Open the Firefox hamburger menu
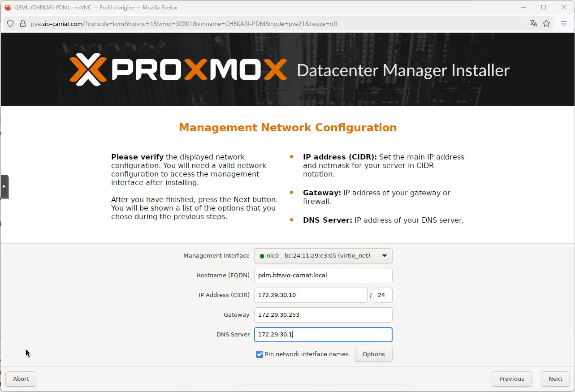Image resolution: width=575 pixels, height=392 pixels. (564, 24)
